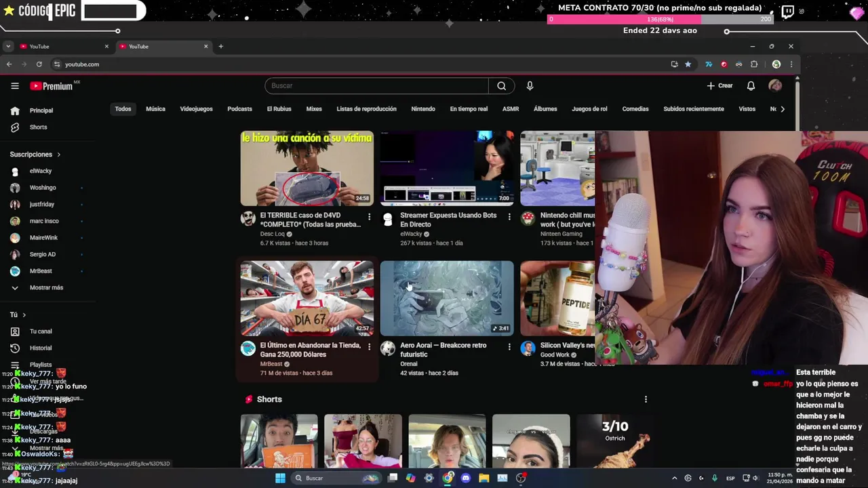Open the Chrome profile avatar
868x488 pixels.
(x=776, y=64)
